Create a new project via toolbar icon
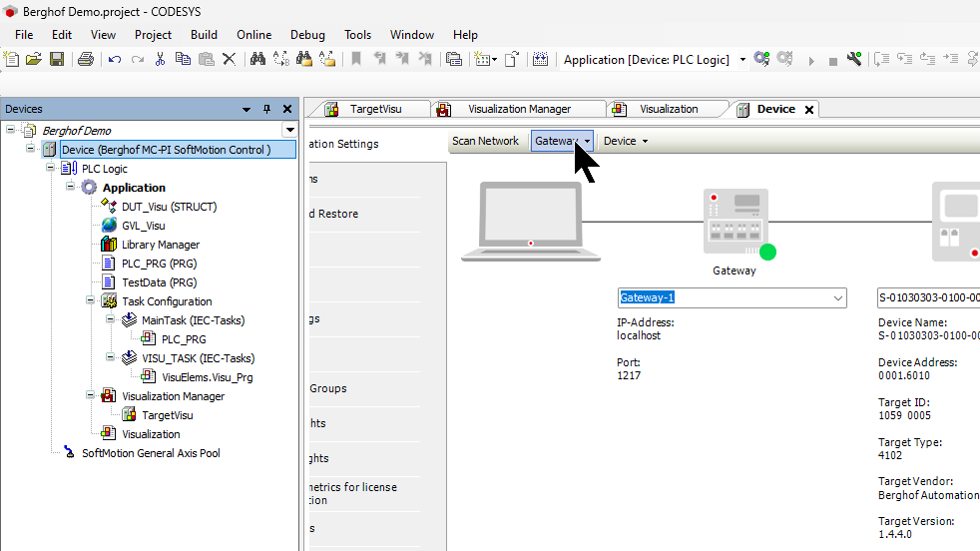This screenshot has width=980, height=551. [x=11, y=60]
